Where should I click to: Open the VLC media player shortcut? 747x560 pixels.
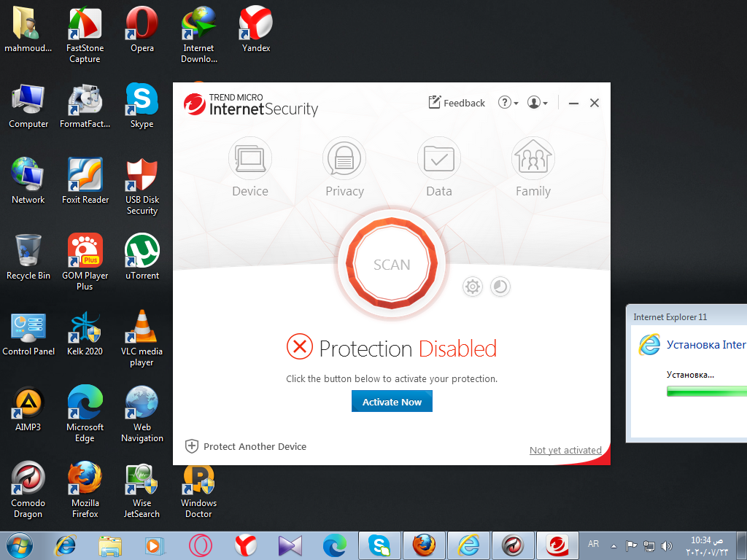tap(142, 338)
